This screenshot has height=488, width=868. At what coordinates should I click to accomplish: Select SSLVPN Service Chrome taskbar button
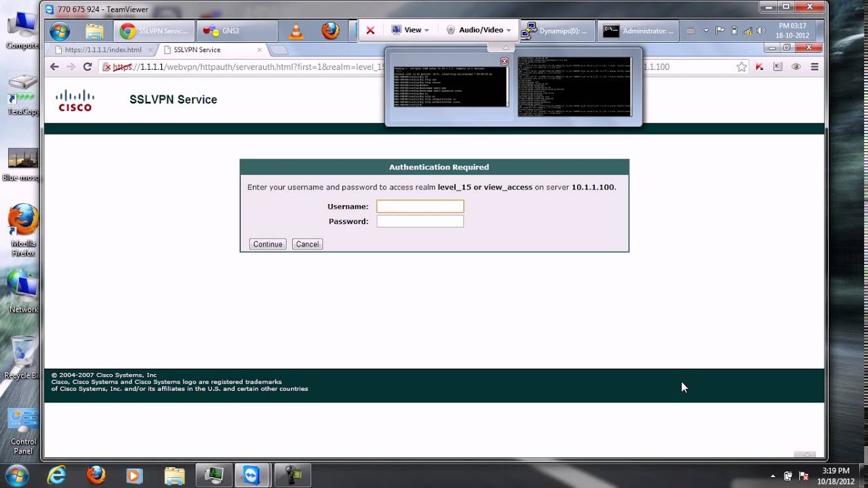coord(155,31)
